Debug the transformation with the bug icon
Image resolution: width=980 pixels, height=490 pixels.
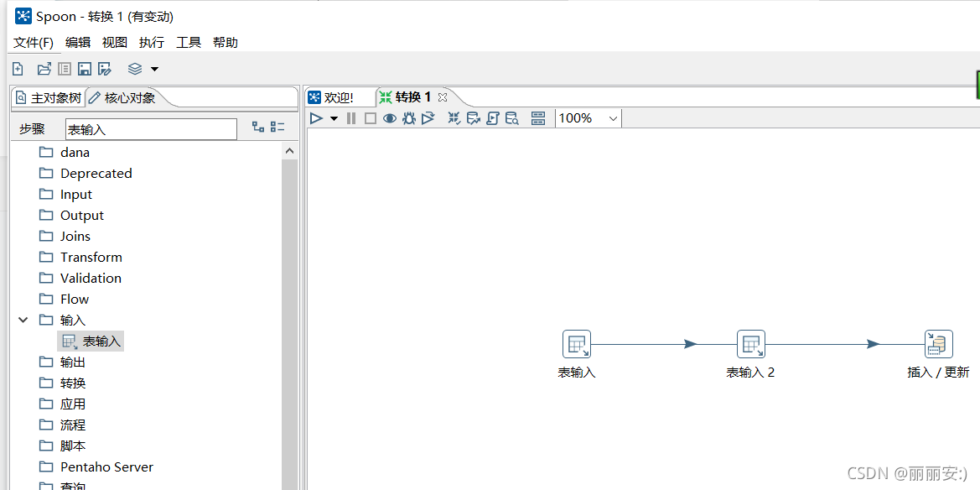[x=409, y=117]
